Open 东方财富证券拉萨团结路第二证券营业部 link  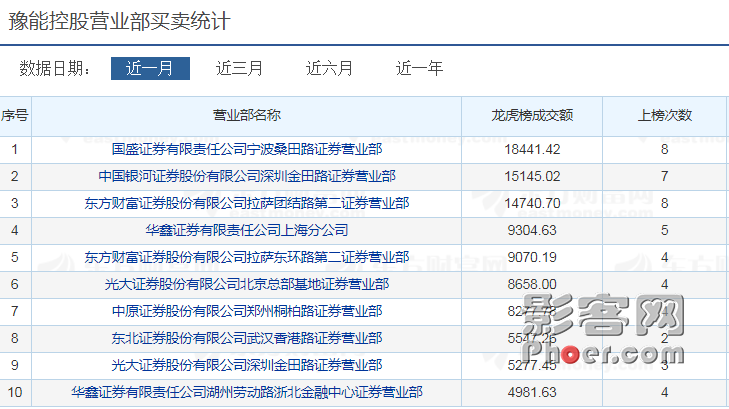tap(247, 203)
